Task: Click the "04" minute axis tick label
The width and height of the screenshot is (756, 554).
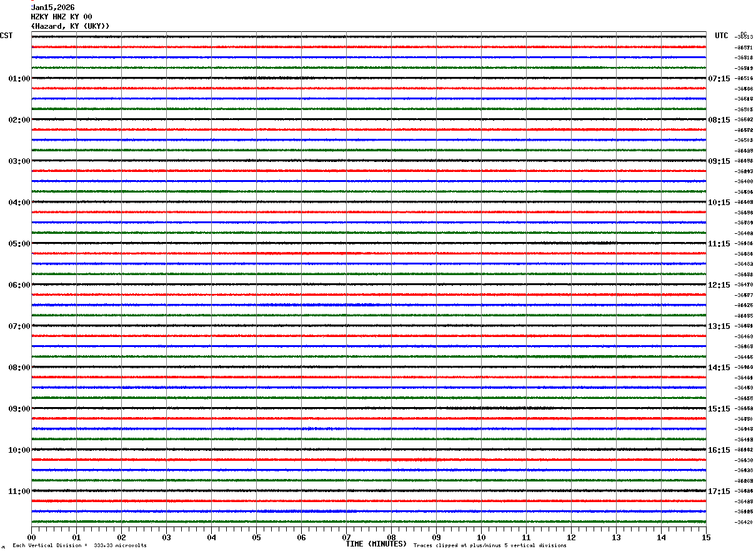Action: (x=211, y=537)
